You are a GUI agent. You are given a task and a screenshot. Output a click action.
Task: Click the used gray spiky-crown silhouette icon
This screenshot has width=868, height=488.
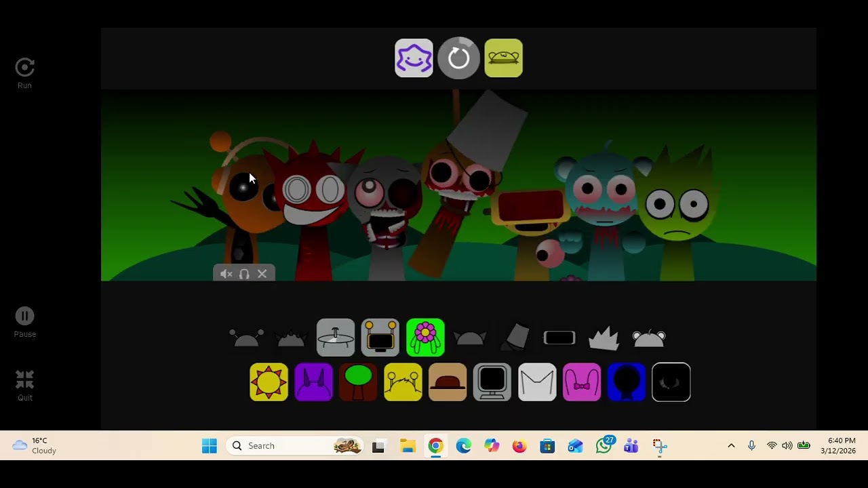(291, 338)
